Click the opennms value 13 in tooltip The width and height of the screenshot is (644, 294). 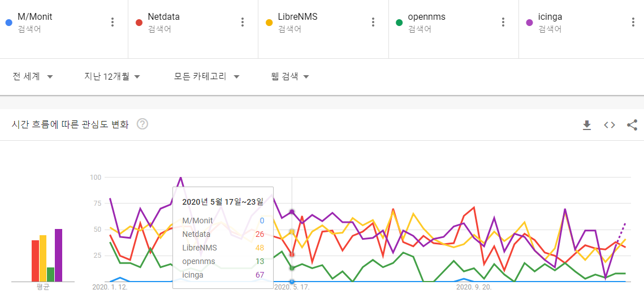pos(260,261)
